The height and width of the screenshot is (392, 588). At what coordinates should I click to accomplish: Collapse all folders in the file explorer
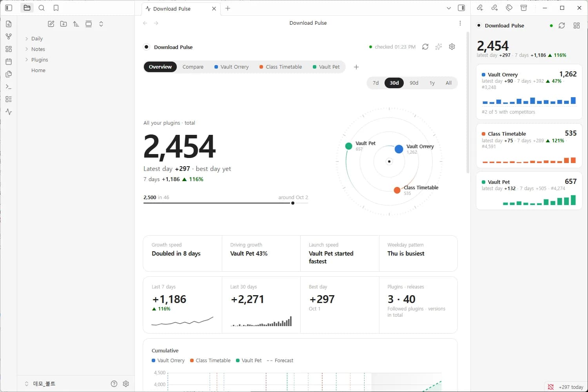[x=101, y=24]
